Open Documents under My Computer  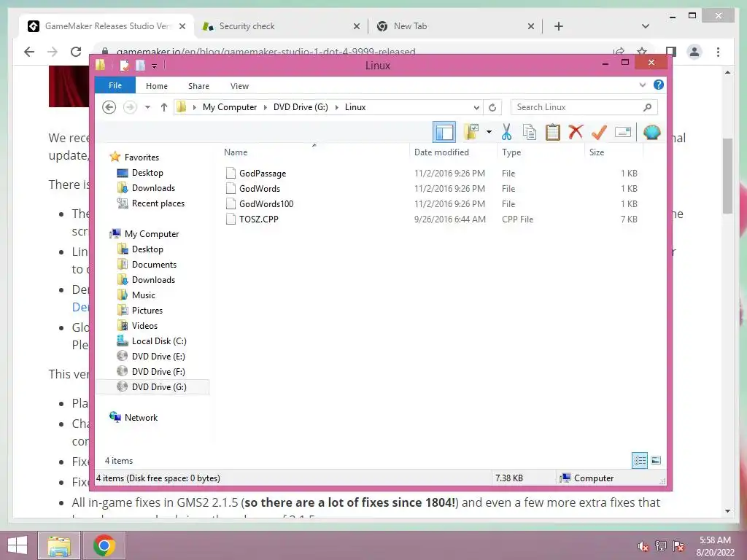(154, 264)
